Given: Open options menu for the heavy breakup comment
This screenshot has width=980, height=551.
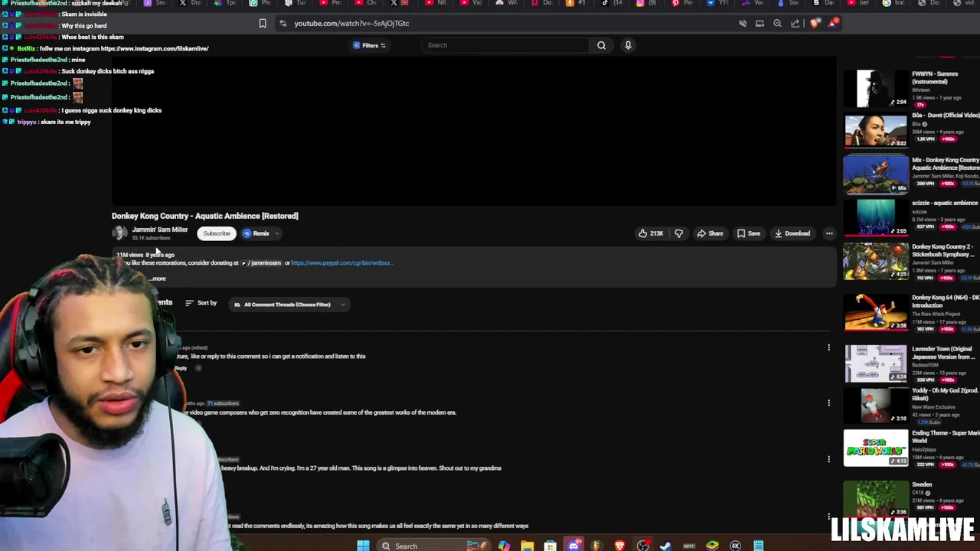Looking at the screenshot, I should click(828, 459).
